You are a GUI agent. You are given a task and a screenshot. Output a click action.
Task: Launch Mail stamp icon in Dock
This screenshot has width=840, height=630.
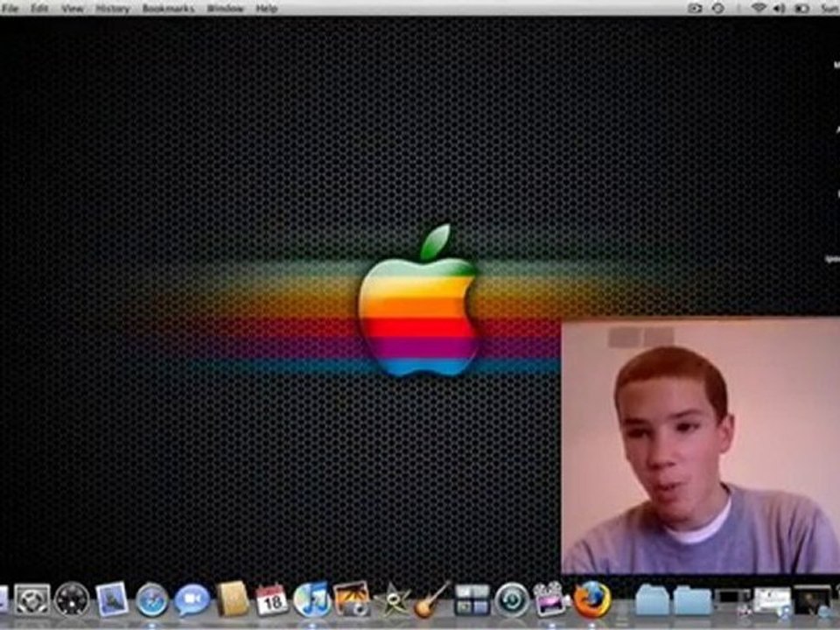(112, 598)
